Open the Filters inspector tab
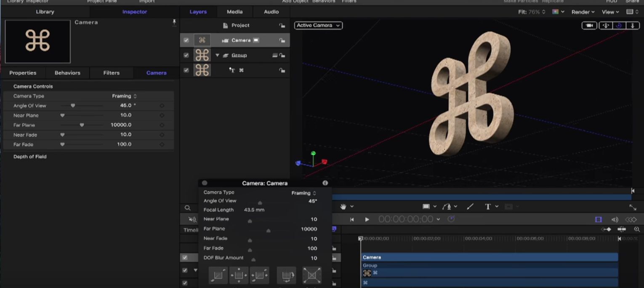Screen dimensions: 644x288 tap(112, 73)
